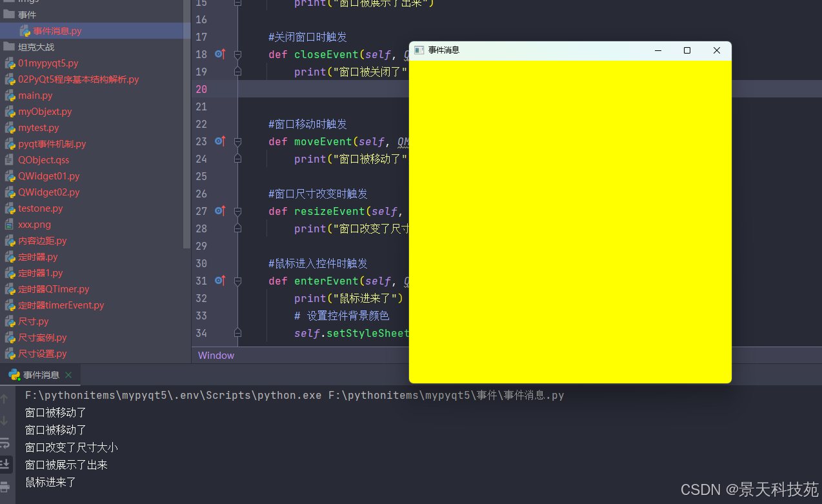
Task: Click scroll-to-end icon in Run console
Action: click(5, 464)
